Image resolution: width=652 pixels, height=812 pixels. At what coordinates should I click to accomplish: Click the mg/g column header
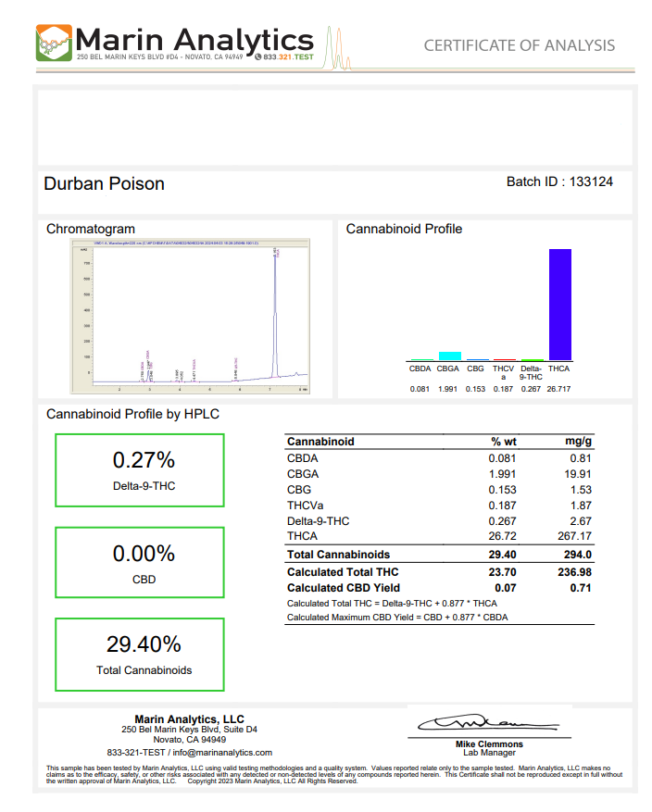point(578,442)
